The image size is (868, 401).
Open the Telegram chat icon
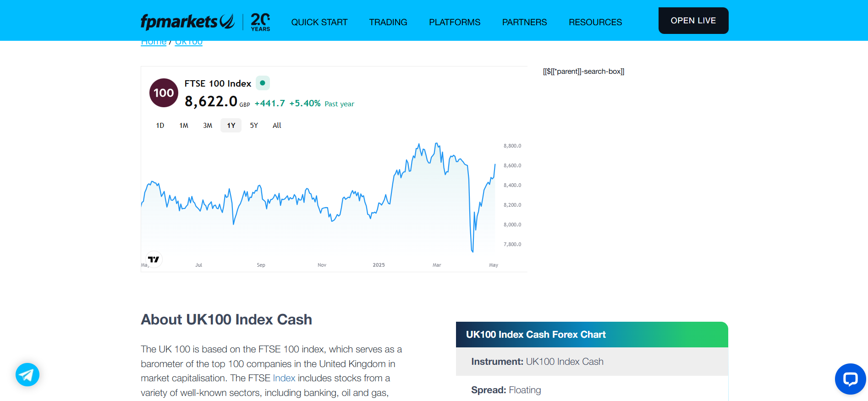(x=27, y=374)
